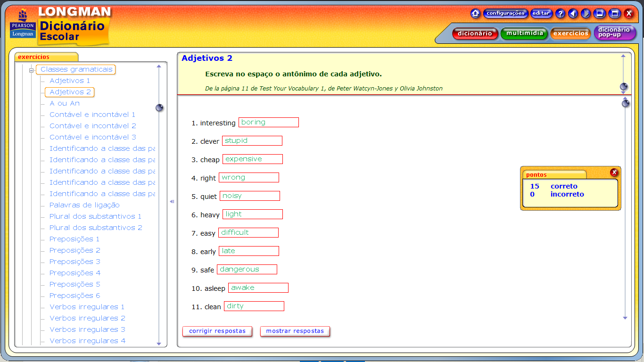Click the answers area scrollbar knob
The height and width of the screenshot is (362, 644).
tap(626, 103)
